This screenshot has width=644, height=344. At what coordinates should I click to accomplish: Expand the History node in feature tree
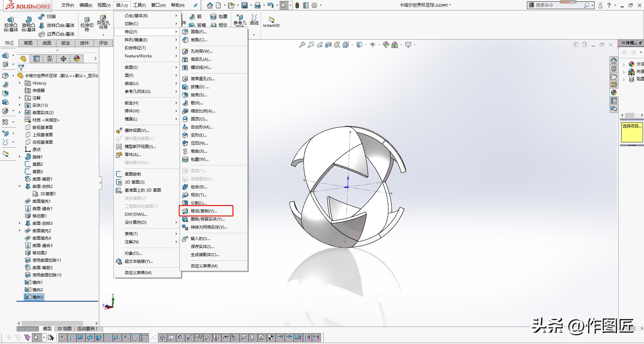(x=20, y=83)
